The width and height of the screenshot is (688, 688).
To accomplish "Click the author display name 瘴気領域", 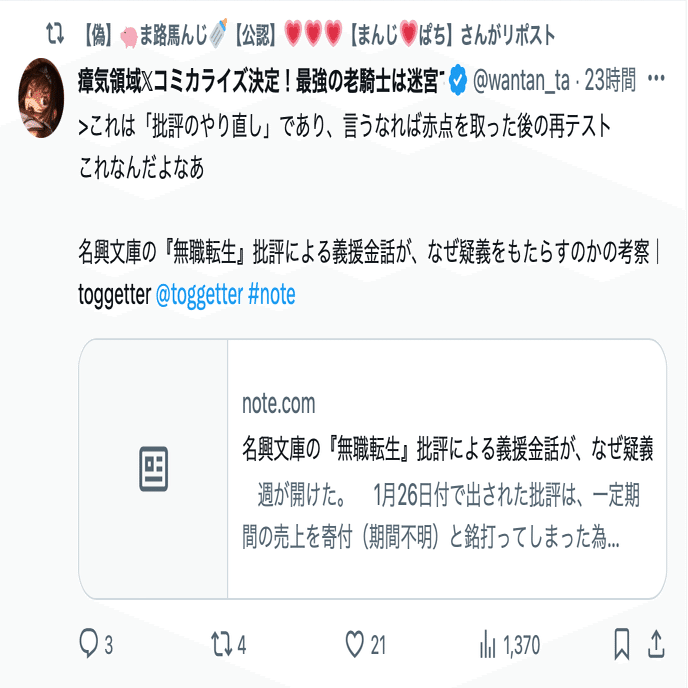I will (261, 81).
